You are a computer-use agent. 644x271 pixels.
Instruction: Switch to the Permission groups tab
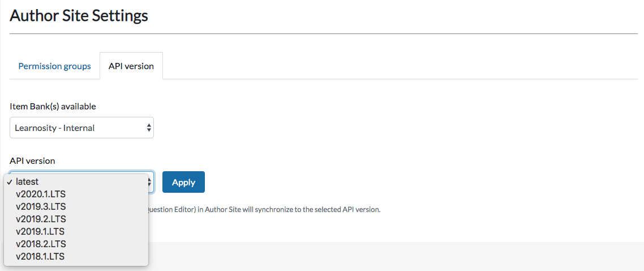pyautogui.click(x=55, y=66)
